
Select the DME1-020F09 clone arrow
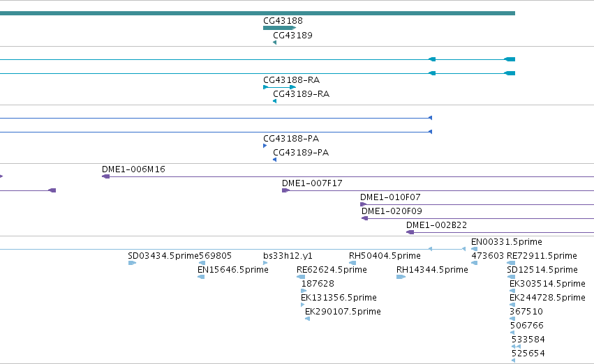[x=364, y=218]
